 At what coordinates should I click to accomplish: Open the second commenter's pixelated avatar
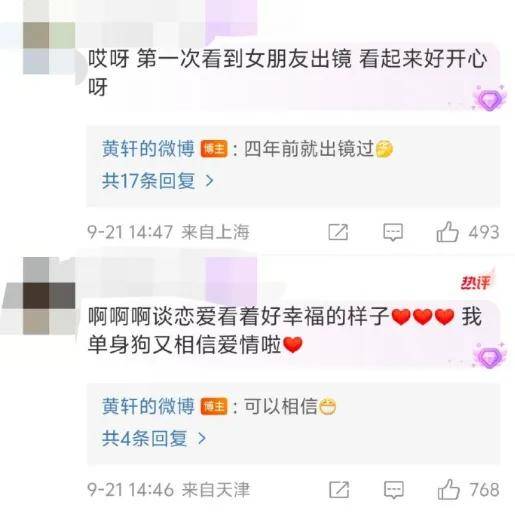49,296
